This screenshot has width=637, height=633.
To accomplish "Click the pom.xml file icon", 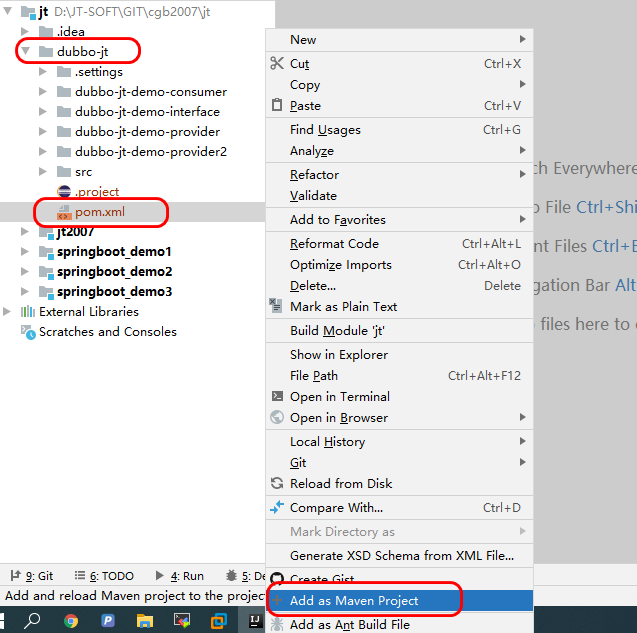I will (x=63, y=212).
